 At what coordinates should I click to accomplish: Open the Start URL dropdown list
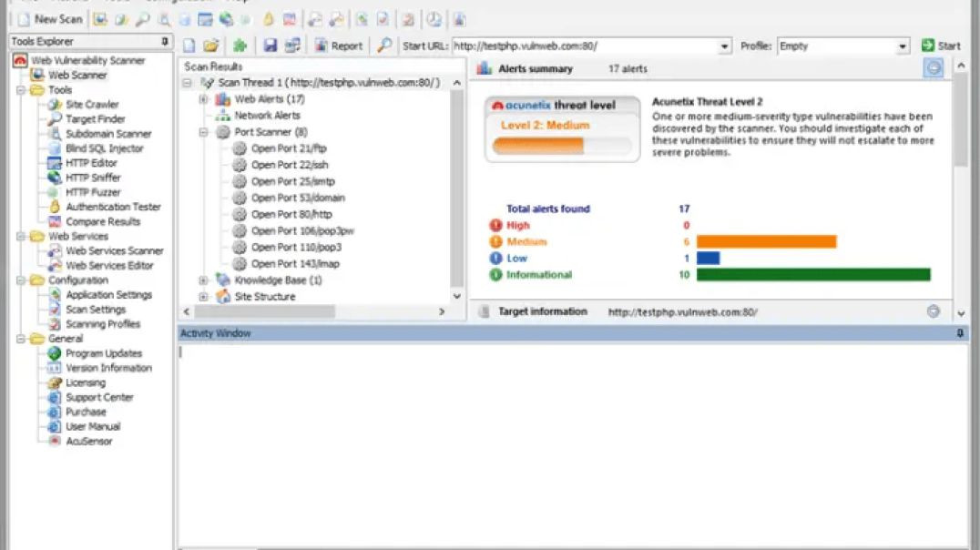724,46
